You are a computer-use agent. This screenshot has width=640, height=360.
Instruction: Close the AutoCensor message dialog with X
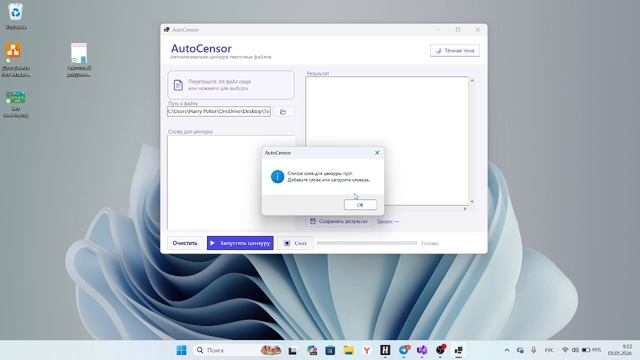click(x=377, y=153)
